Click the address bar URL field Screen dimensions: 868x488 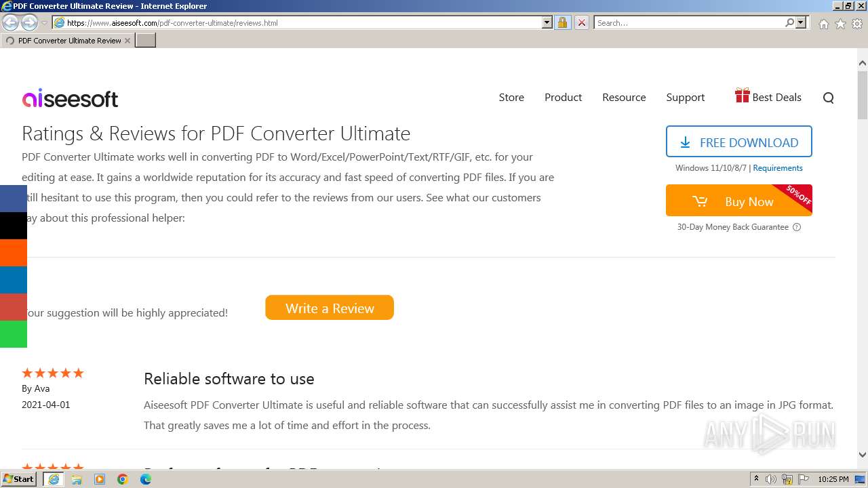coord(297,23)
